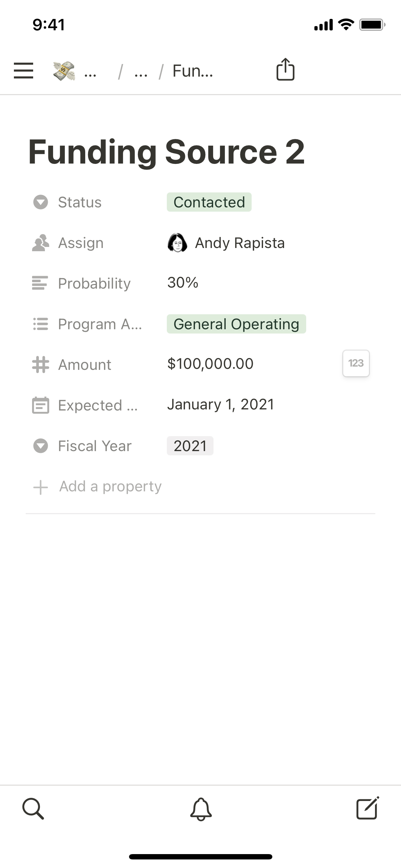
Task: Tap Andy Rapista's avatar
Action: pos(177,243)
